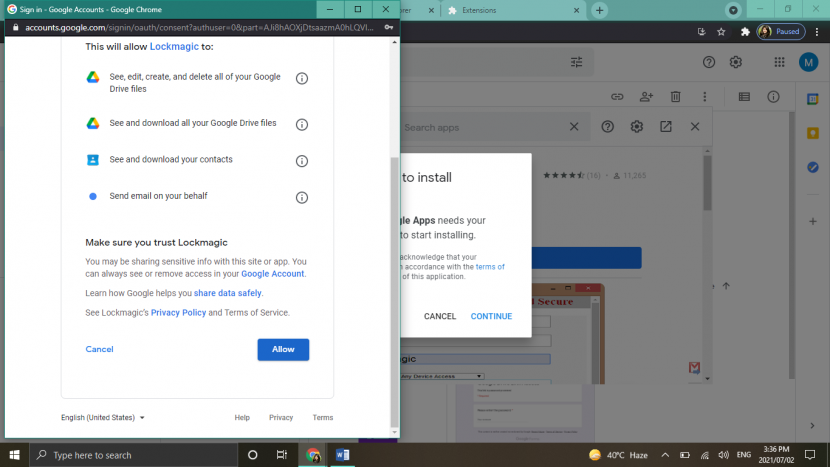The image size is (830, 467).
Task: Open Chrome's three-dot menu
Action: point(817,32)
